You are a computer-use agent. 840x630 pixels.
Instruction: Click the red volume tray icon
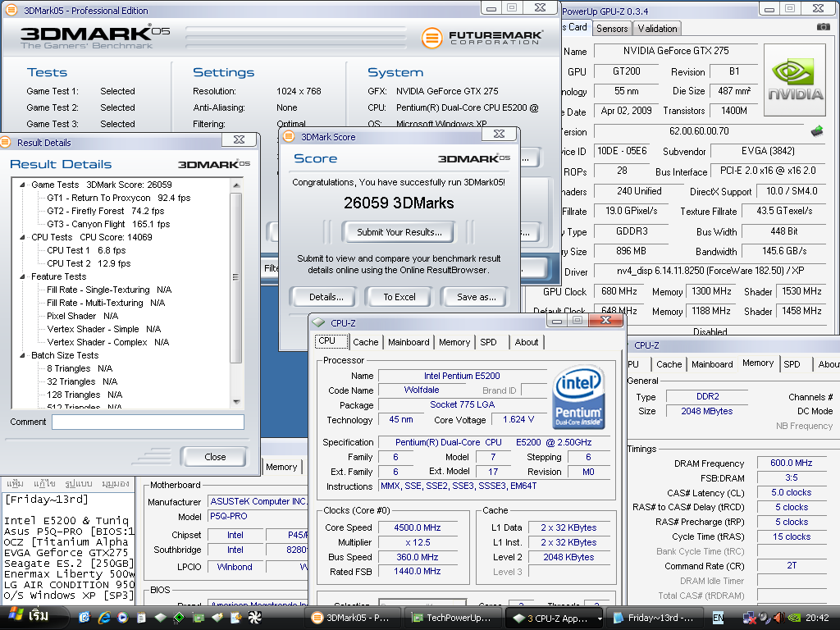click(x=779, y=618)
